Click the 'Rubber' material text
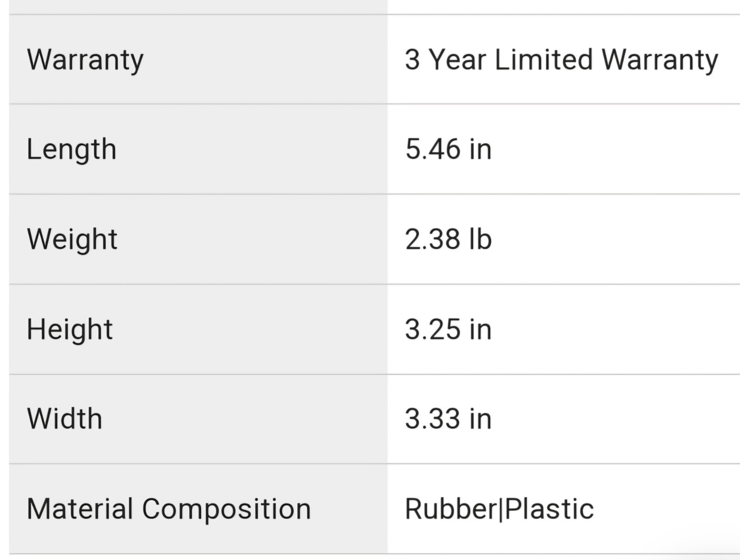 tap(450, 509)
